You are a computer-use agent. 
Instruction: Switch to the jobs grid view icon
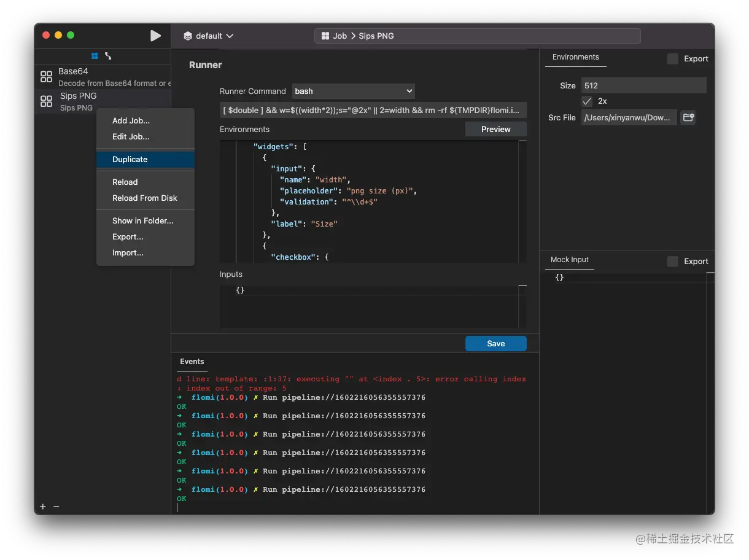pos(95,56)
